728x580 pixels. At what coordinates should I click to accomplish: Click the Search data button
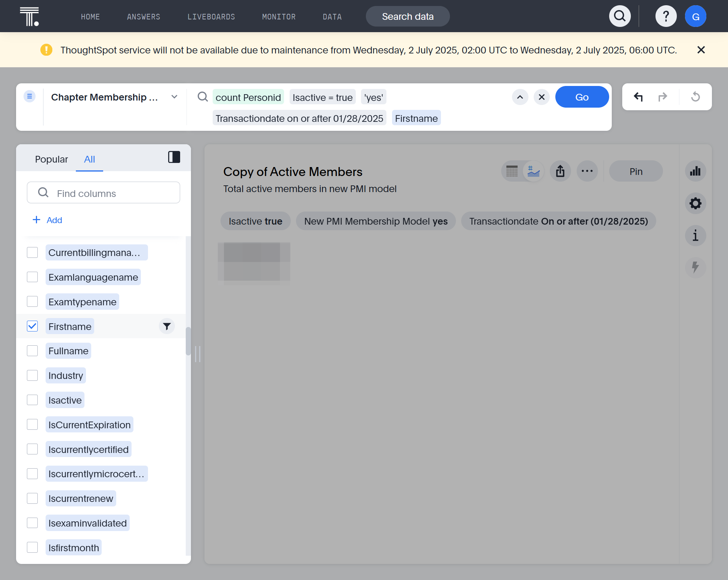click(x=408, y=16)
